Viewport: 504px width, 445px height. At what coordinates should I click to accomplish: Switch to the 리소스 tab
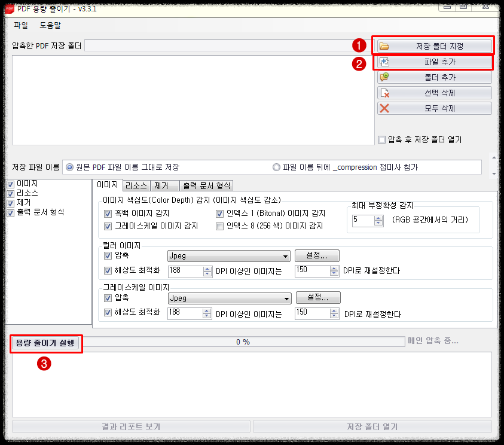[136, 185]
